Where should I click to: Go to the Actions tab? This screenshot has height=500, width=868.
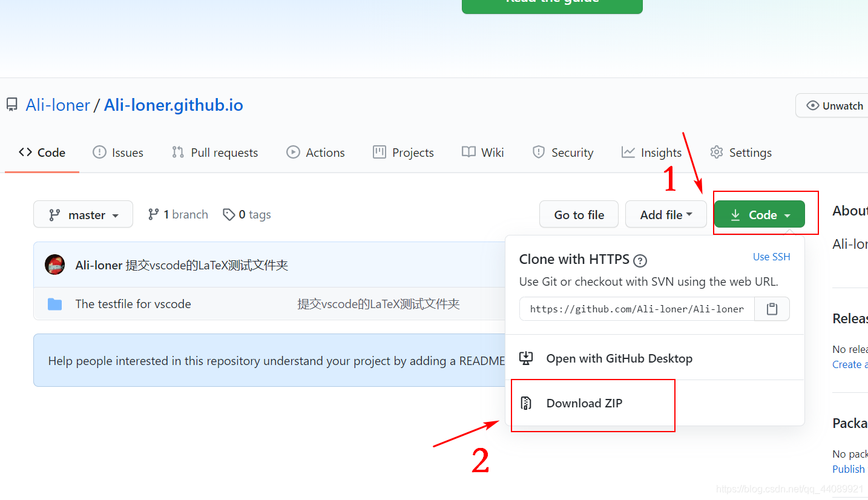(x=315, y=153)
